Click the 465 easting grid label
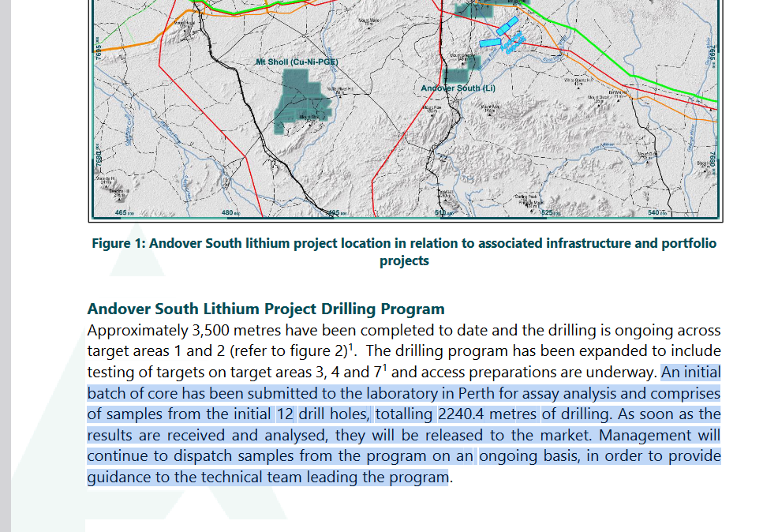This screenshot has height=532, width=778. 122,213
